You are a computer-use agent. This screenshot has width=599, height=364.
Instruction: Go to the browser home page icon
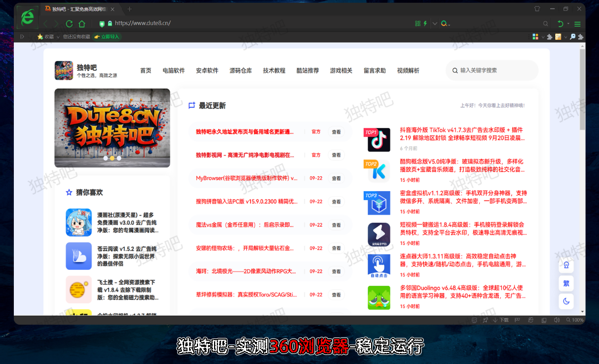click(82, 24)
